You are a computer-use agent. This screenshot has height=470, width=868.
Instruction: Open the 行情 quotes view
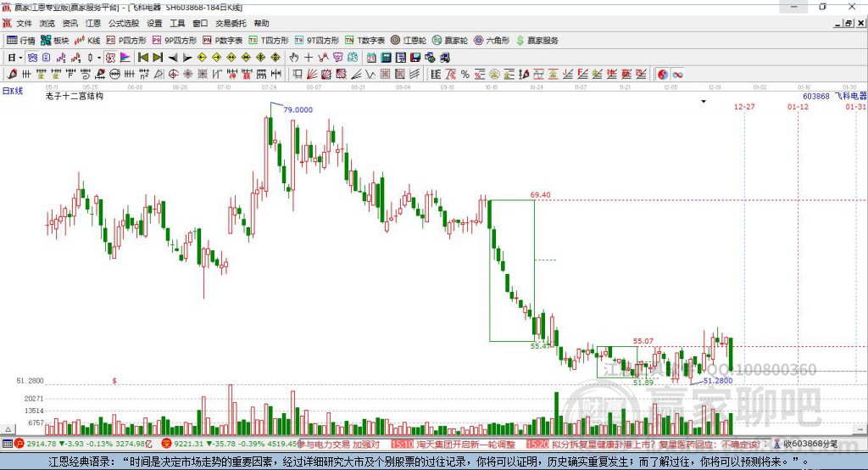tap(20, 41)
